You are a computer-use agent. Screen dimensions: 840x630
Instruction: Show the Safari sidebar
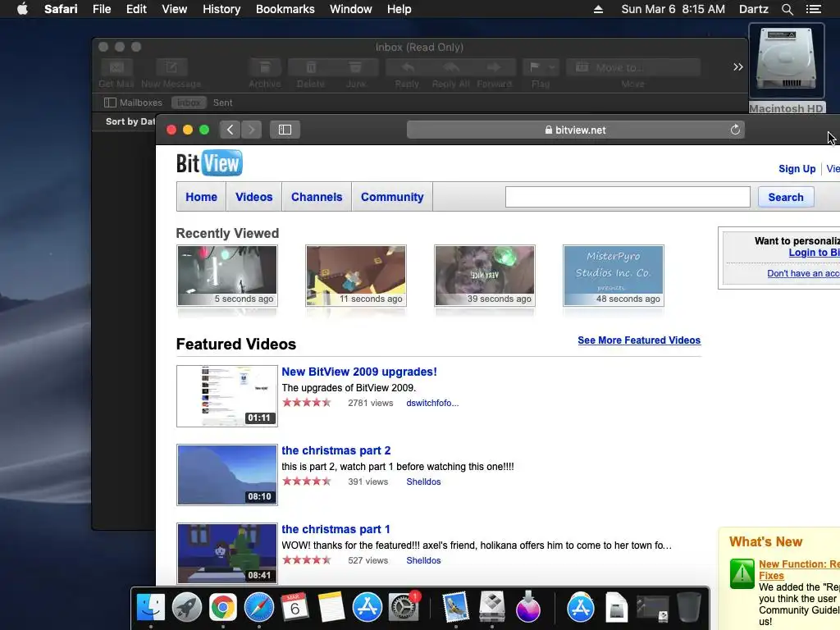[x=285, y=130]
